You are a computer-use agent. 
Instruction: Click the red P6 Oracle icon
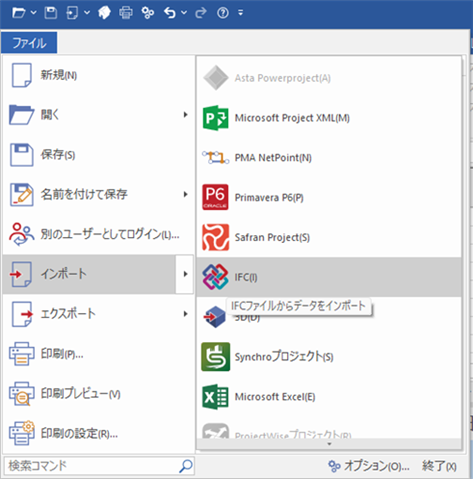[x=216, y=197]
